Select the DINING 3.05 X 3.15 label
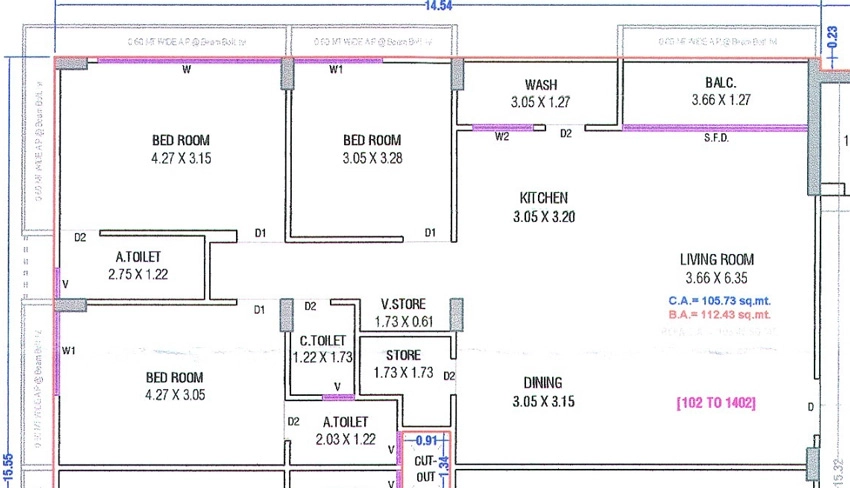This screenshot has height=488, width=850. (543, 392)
